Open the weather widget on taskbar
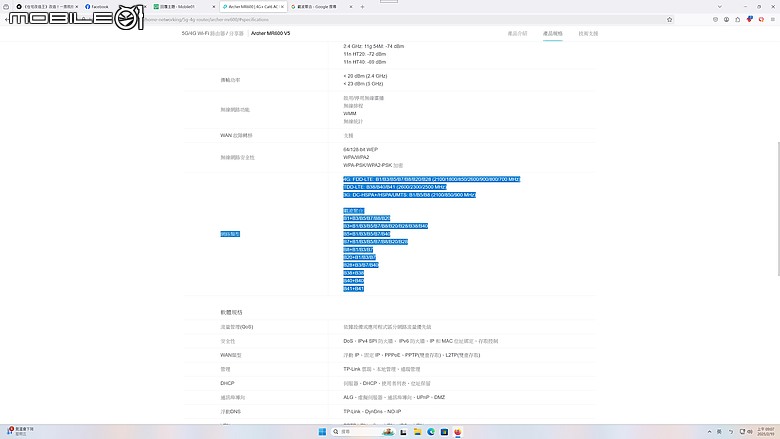 coord(20,431)
